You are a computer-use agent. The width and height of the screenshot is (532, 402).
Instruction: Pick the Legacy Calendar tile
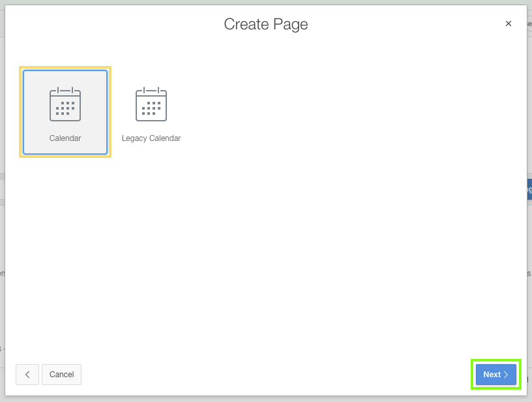pyautogui.click(x=151, y=112)
